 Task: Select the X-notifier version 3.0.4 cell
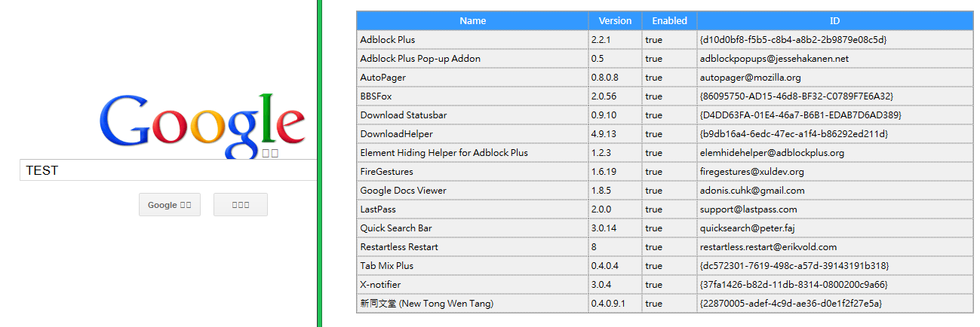(601, 285)
